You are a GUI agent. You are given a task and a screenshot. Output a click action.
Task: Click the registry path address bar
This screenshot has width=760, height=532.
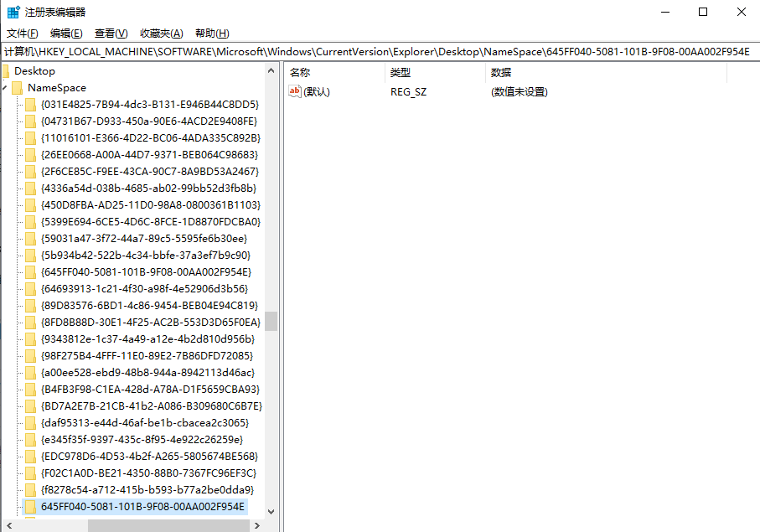pyautogui.click(x=377, y=52)
